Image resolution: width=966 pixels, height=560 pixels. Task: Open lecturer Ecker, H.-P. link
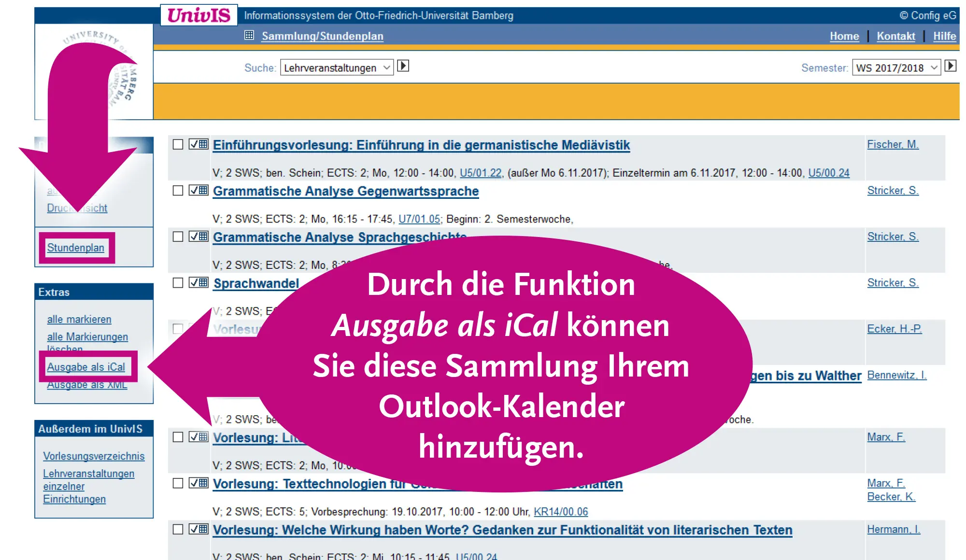[x=895, y=329]
